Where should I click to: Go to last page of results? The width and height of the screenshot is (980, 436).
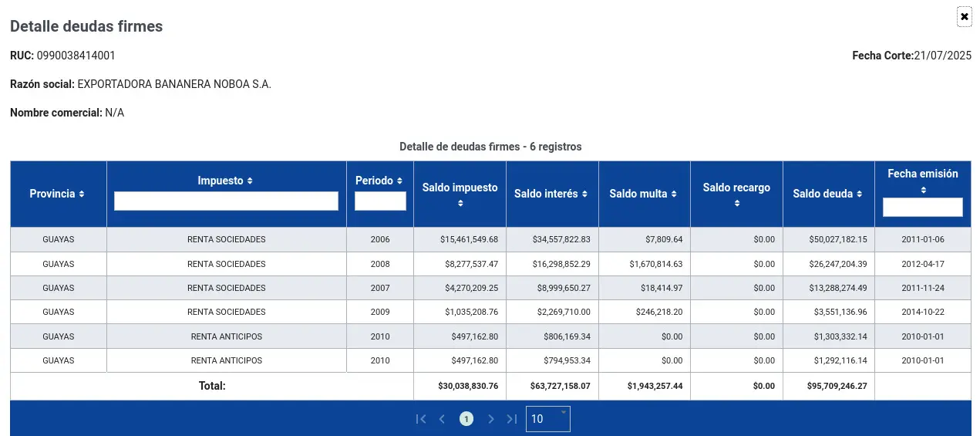(x=512, y=419)
